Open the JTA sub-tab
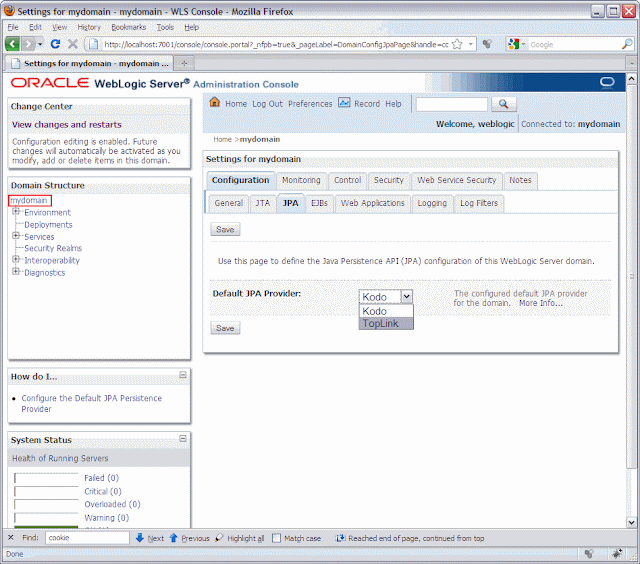Viewport: 640px width, 564px height. tap(263, 203)
